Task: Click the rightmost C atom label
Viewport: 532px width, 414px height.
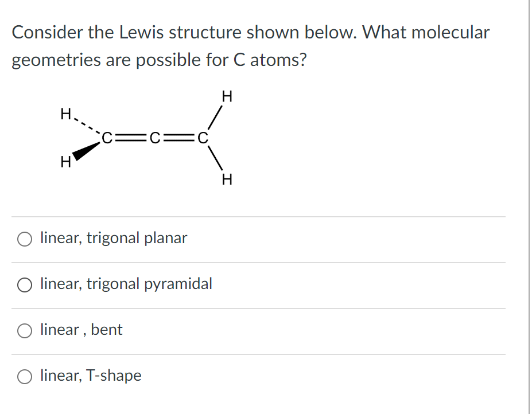Action: coord(203,138)
